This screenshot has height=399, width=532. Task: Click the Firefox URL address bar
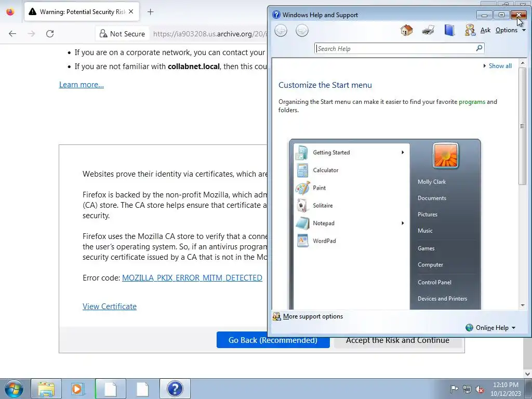click(x=209, y=34)
